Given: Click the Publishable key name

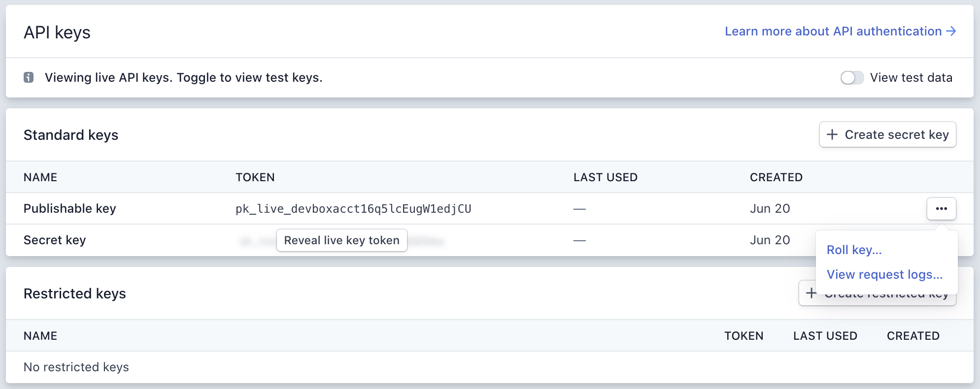Looking at the screenshot, I should [69, 209].
